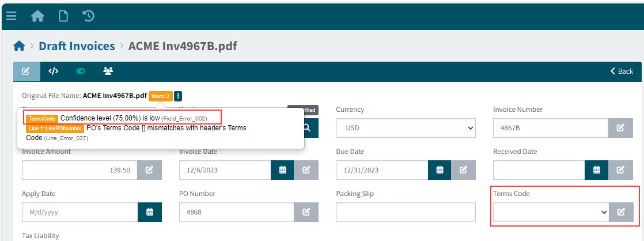Open calendar picker for Apply Date
Viewport: 644px width, 241px height.
(x=150, y=212)
